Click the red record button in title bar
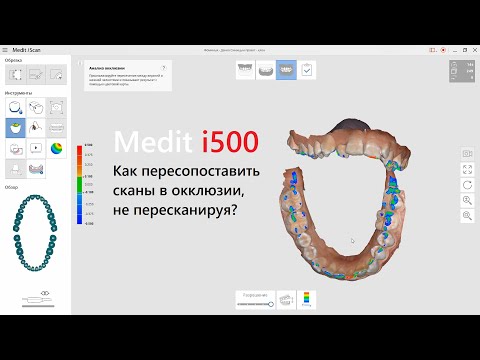Image resolution: width=480 pixels, height=360 pixels. [443, 50]
